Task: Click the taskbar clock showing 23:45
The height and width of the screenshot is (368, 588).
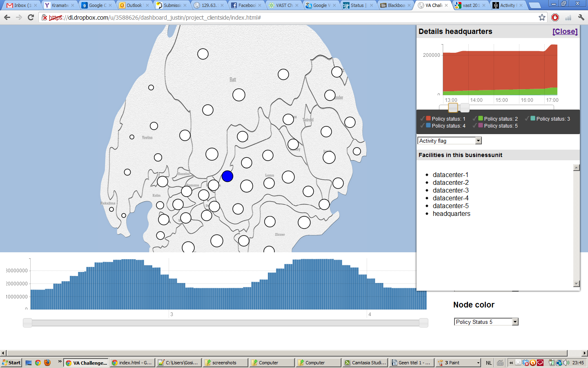Action: coord(578,363)
